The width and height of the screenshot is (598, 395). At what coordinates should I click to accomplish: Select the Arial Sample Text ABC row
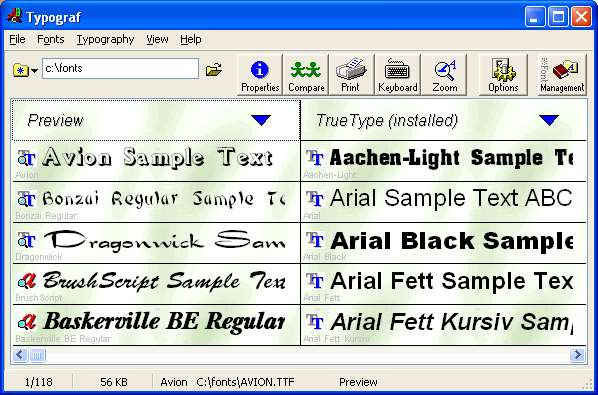click(444, 202)
